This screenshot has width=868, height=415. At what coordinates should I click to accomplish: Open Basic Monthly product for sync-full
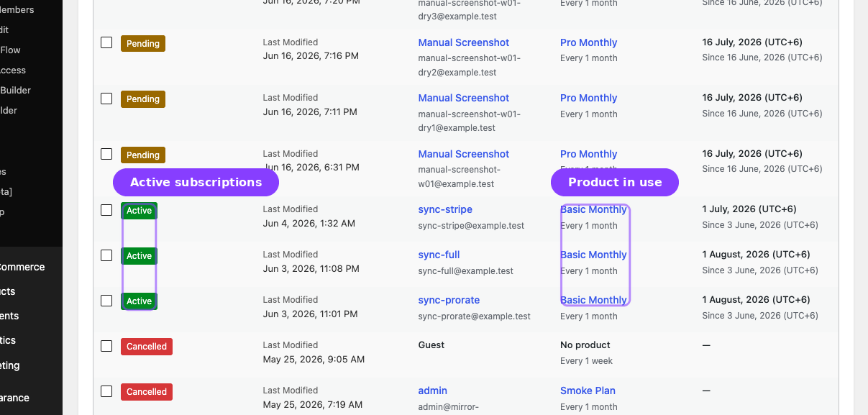point(593,255)
